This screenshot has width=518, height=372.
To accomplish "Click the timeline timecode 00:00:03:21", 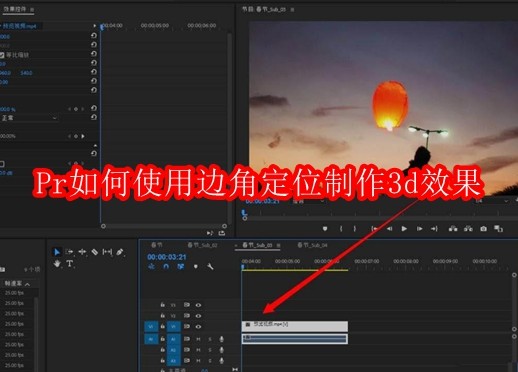I will (167, 257).
